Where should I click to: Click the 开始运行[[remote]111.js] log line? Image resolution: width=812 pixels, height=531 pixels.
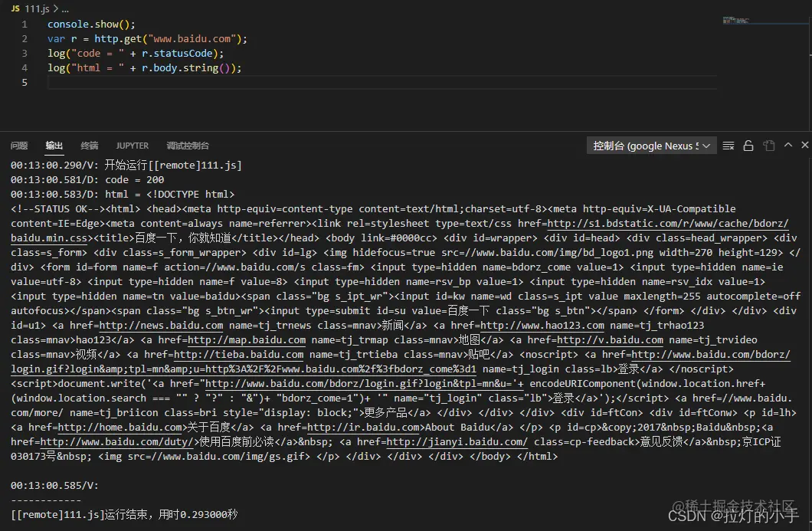(126, 166)
